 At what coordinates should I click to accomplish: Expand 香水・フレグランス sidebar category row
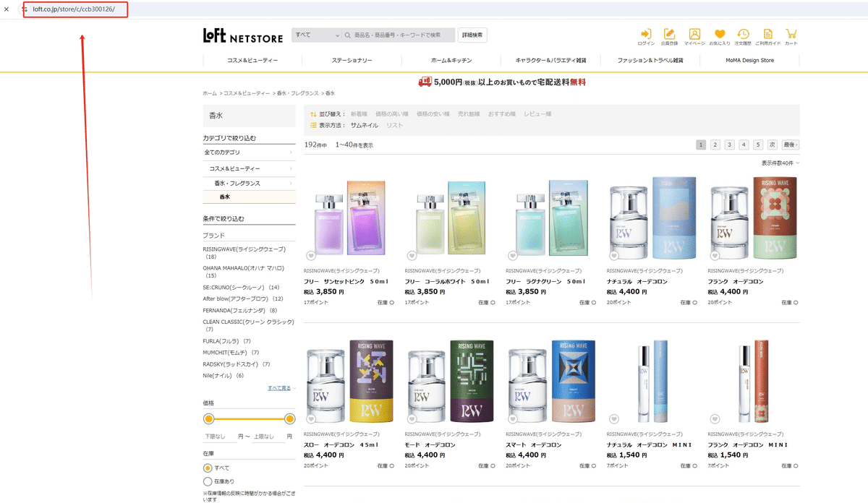point(249,184)
